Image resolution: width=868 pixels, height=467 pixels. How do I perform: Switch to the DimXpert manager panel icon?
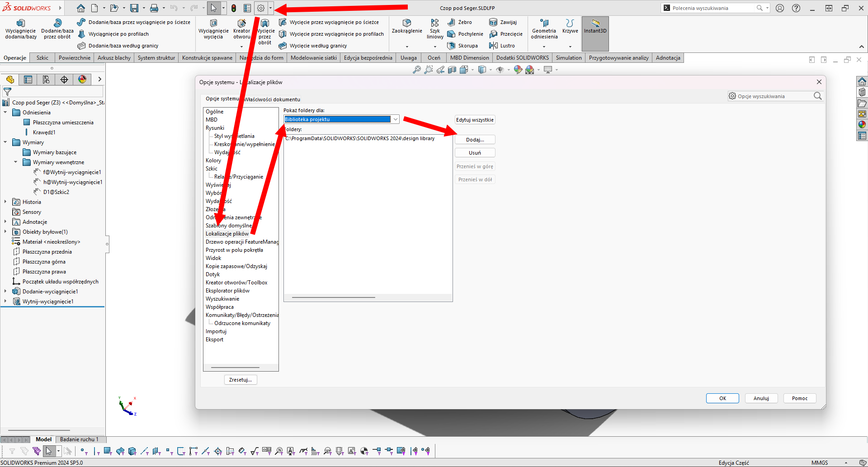(64, 80)
